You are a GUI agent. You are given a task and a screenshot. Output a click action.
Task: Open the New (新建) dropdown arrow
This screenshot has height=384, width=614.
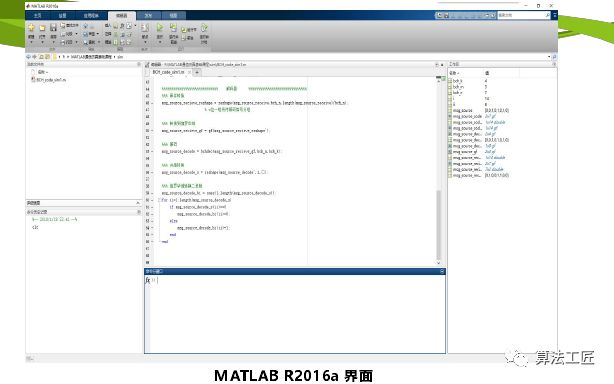pyautogui.click(x=31, y=42)
